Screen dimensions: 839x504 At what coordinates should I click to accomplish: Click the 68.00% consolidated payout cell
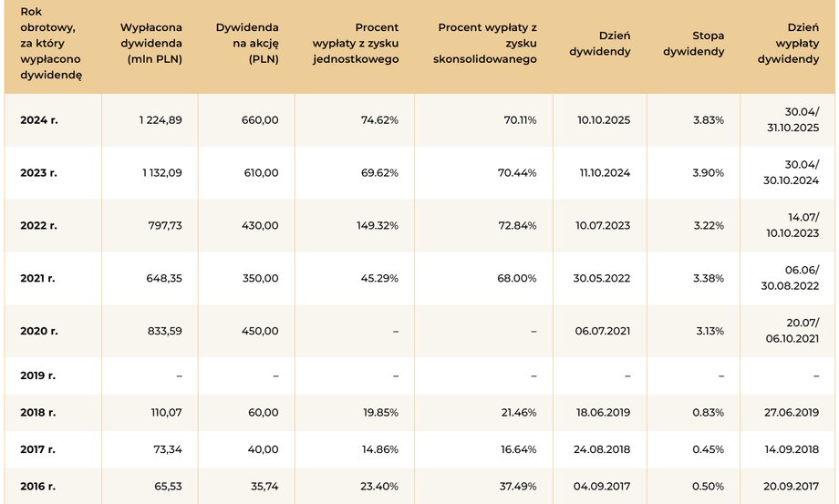516,279
